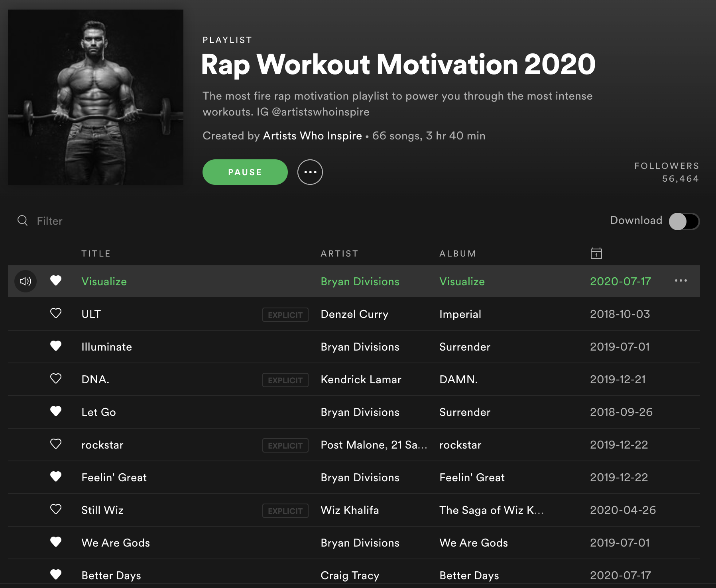
Task: Open the playlist more options menu
Action: 310,172
